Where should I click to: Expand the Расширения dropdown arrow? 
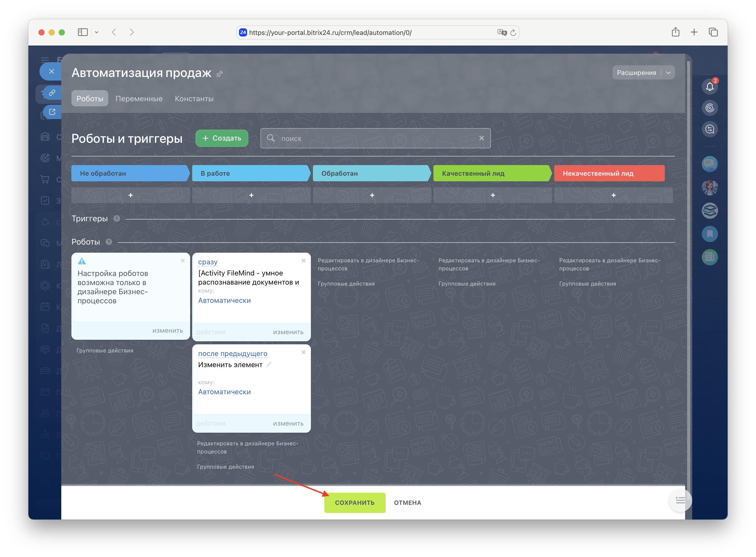(668, 73)
